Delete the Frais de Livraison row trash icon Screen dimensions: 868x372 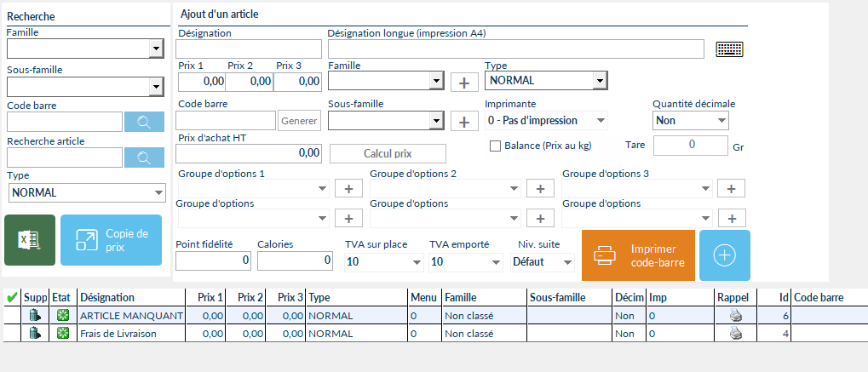pyautogui.click(x=36, y=334)
